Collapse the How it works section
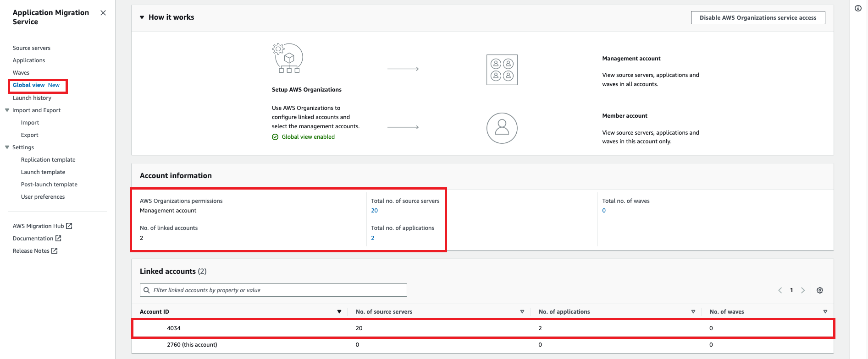Screen dimensions: 868x359 coord(142,17)
